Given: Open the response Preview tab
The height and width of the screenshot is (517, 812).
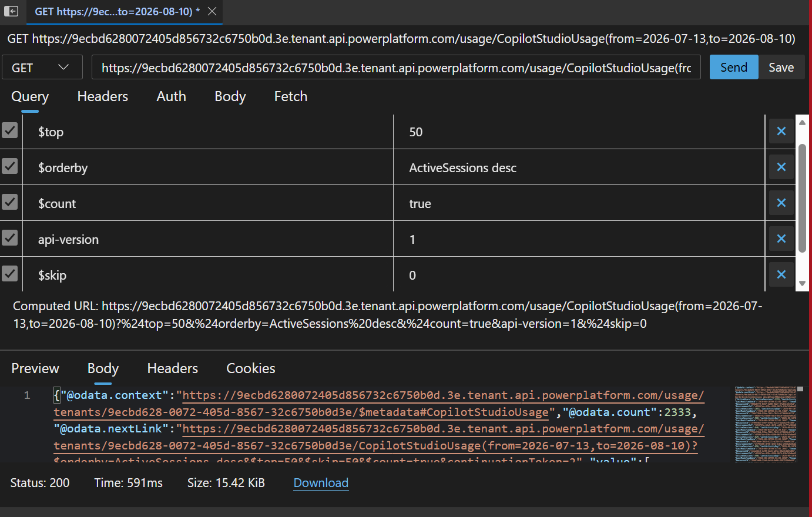Looking at the screenshot, I should (x=35, y=368).
